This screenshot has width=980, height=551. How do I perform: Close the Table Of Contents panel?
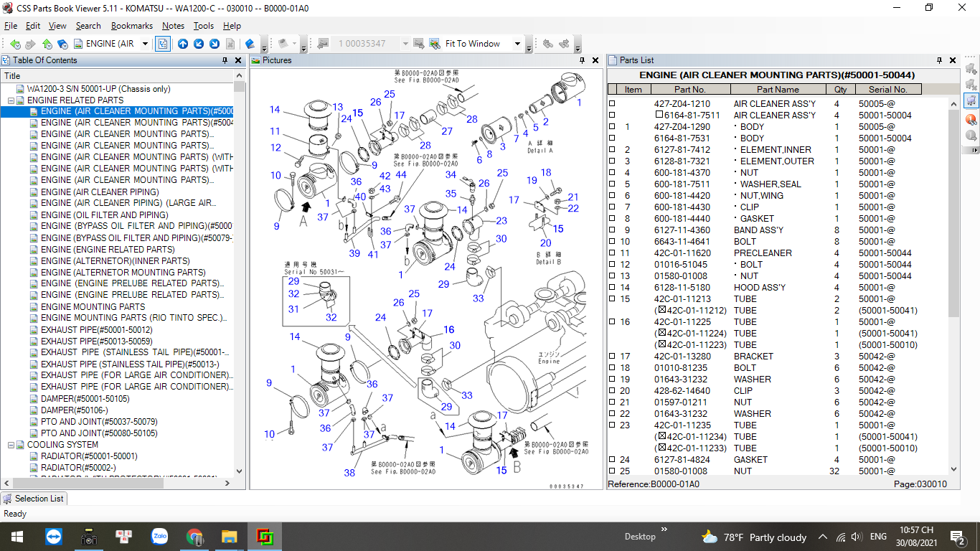pos(238,60)
